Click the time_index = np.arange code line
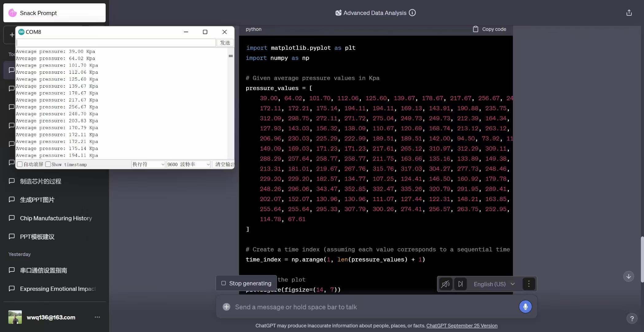 [335, 259]
